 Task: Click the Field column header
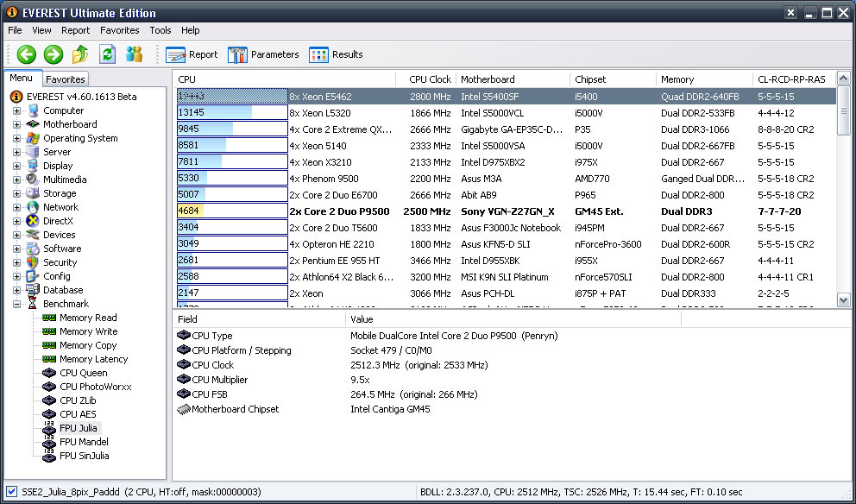(260, 319)
